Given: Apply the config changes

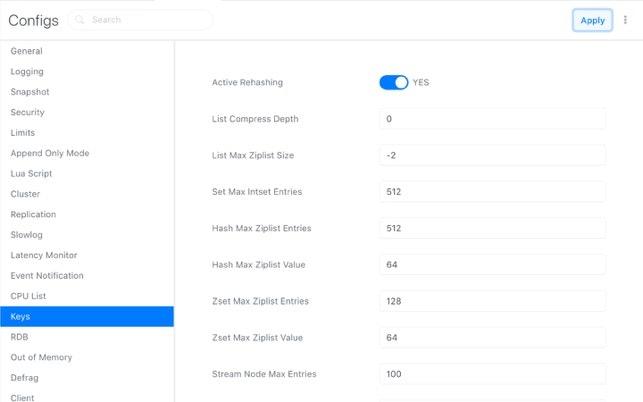Looking at the screenshot, I should pyautogui.click(x=592, y=20).
